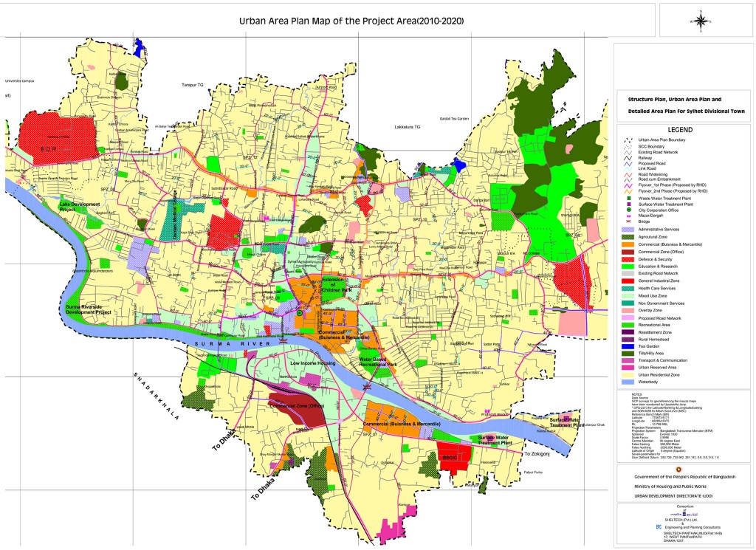Pick the Health Care Services swatch
Viewport: 756px width, 550px height.
(x=628, y=288)
